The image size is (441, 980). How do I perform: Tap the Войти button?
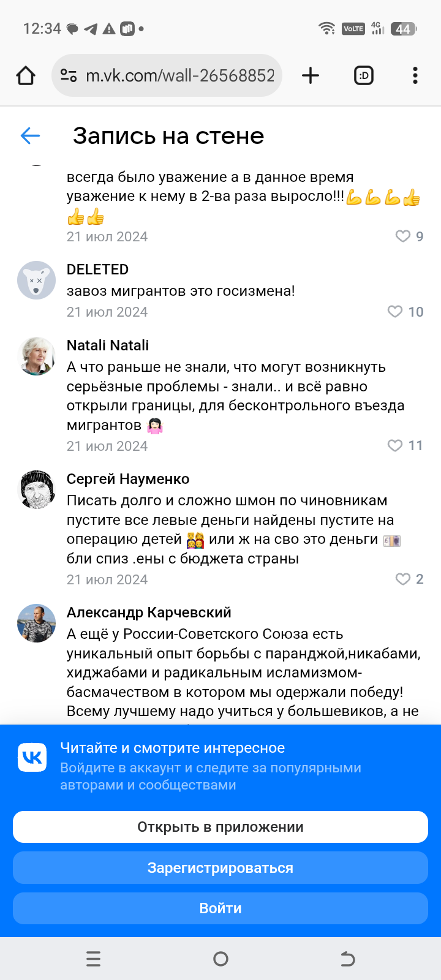(x=221, y=908)
